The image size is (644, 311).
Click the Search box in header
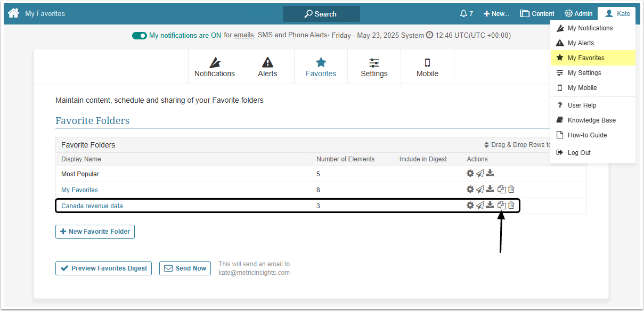[x=321, y=14]
